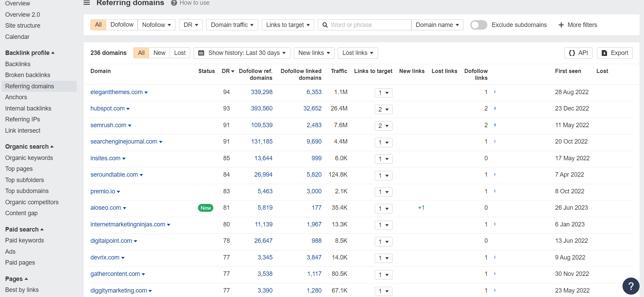This screenshot has height=297, width=644.
Task: Open the Lost links dropdown
Action: [358, 53]
